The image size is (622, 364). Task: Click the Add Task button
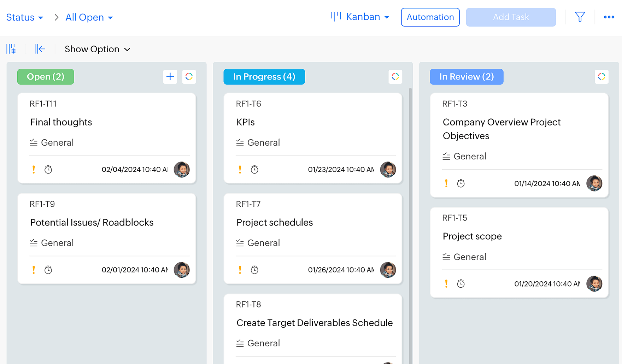pyautogui.click(x=511, y=17)
